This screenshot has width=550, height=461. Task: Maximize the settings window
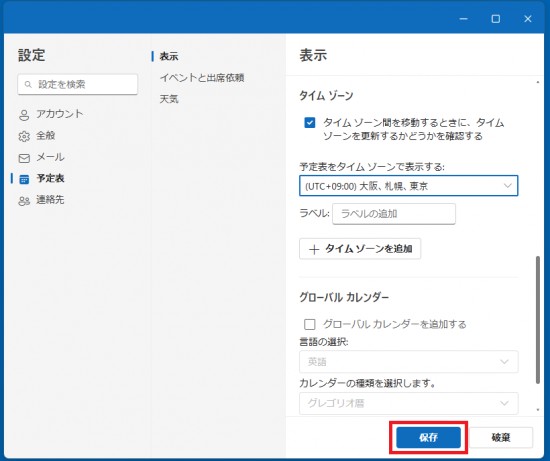pos(496,19)
